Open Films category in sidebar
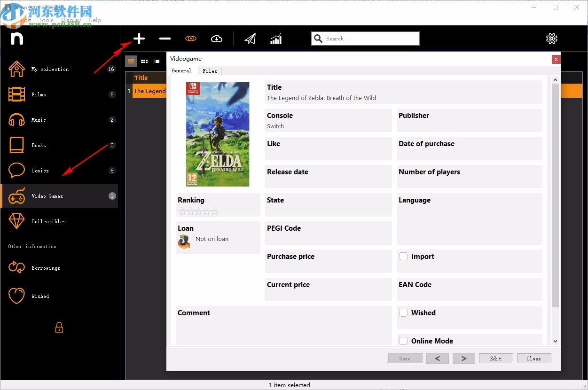 (39, 94)
